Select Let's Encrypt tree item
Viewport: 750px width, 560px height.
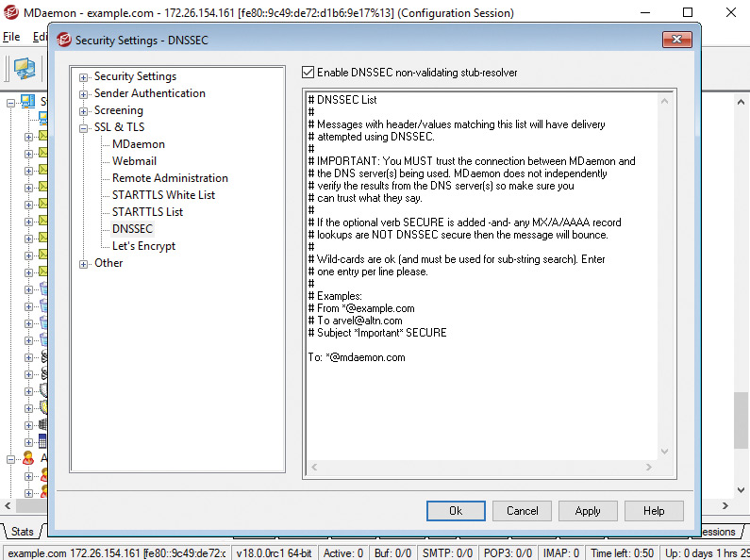[x=143, y=246]
